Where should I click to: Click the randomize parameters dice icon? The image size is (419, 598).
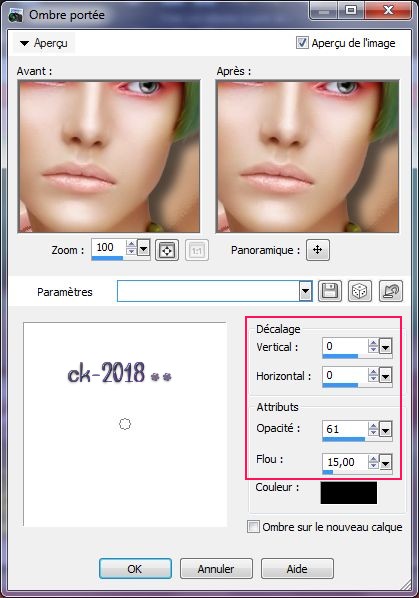point(360,292)
